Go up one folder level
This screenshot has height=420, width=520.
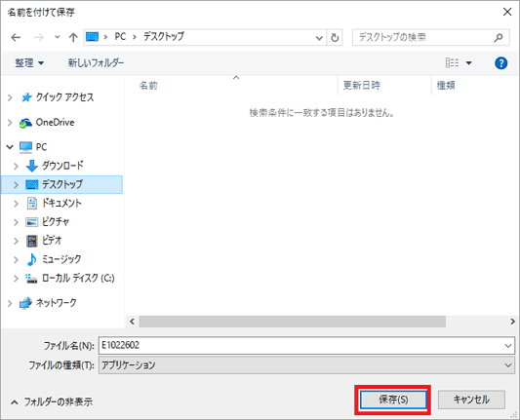coord(73,37)
